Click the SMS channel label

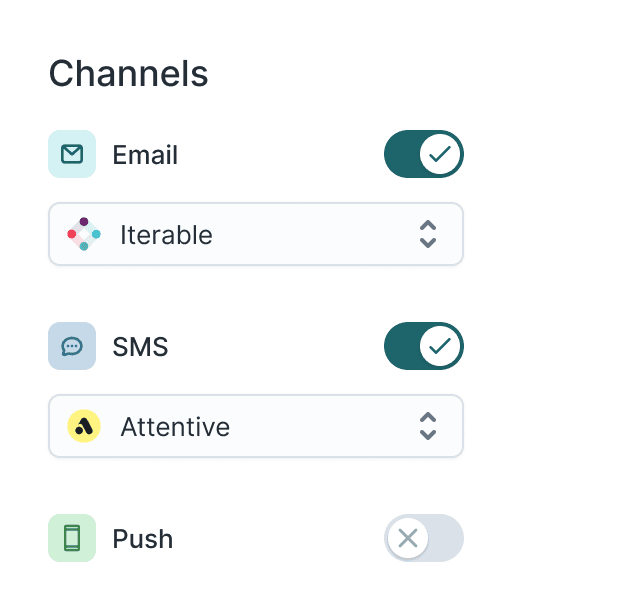(140, 347)
